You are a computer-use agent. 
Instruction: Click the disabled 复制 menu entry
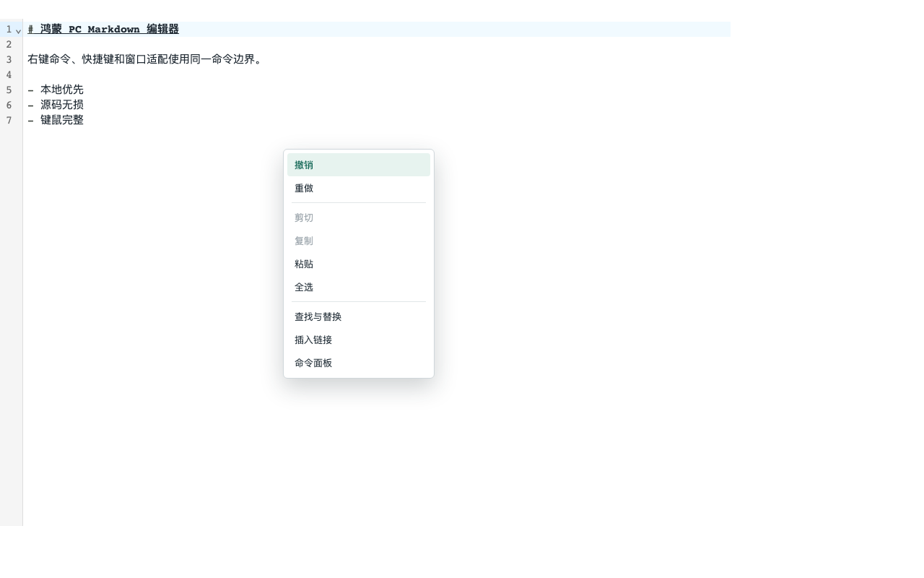359,241
